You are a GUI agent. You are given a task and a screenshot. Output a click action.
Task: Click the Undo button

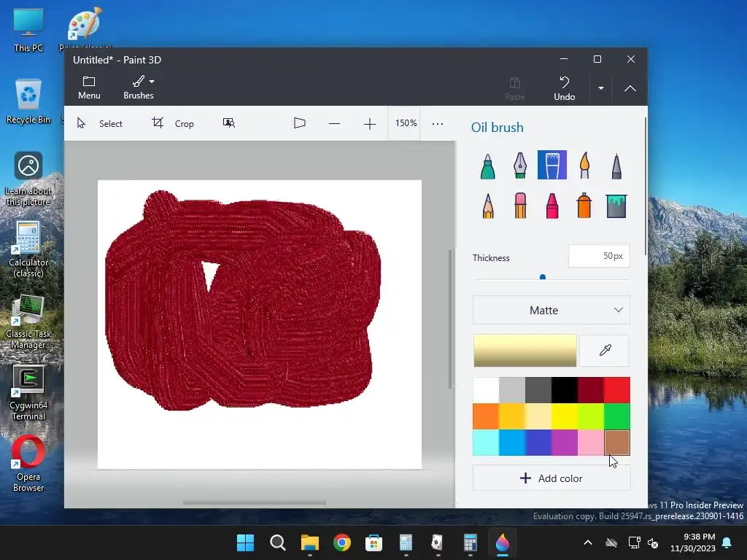(565, 88)
